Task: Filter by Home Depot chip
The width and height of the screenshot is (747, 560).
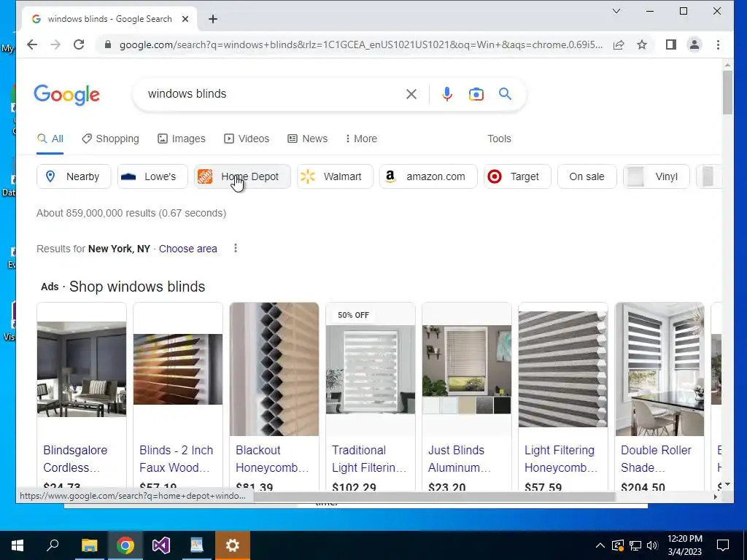Action: coord(242,176)
